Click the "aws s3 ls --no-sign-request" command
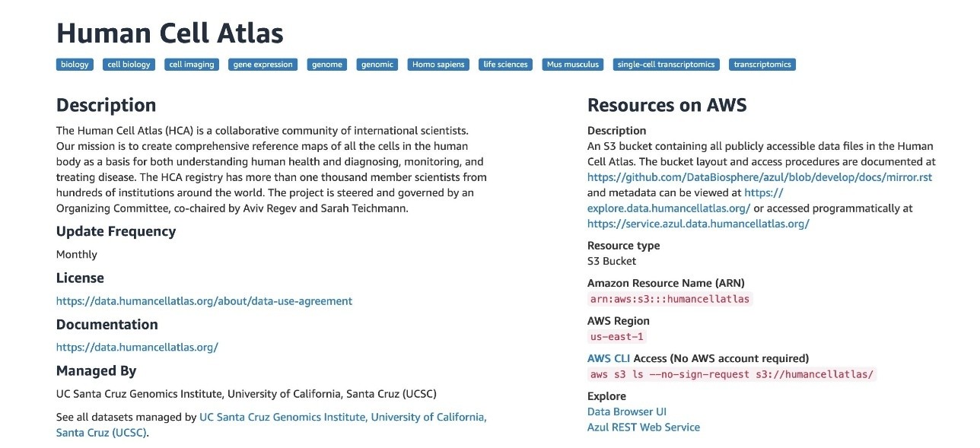 pyautogui.click(x=732, y=374)
